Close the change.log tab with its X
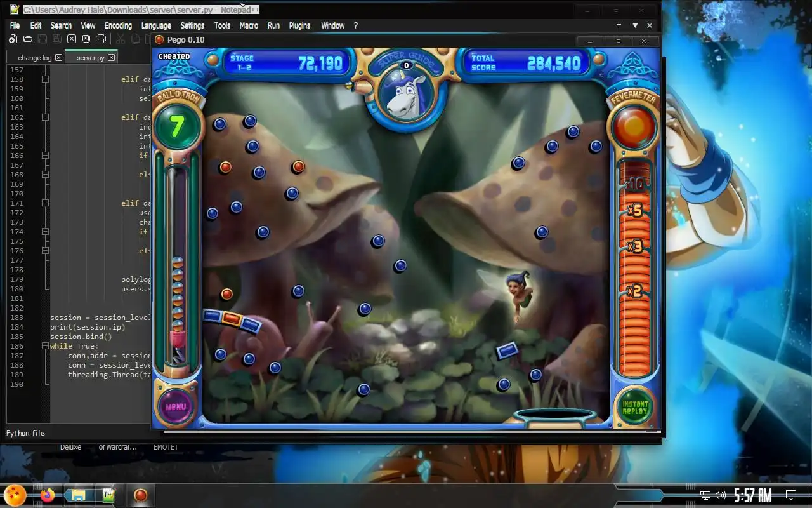The height and width of the screenshot is (508, 812). 58,58
